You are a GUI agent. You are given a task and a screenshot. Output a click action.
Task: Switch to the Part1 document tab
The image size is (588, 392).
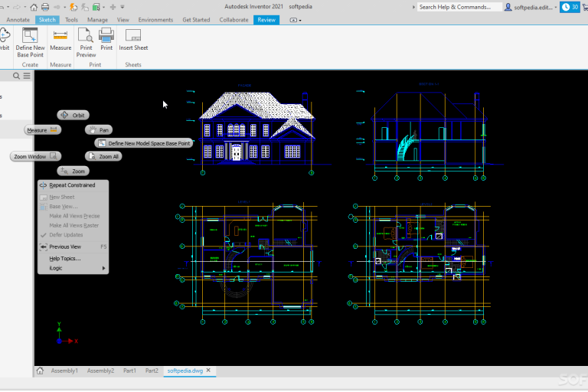[129, 371]
